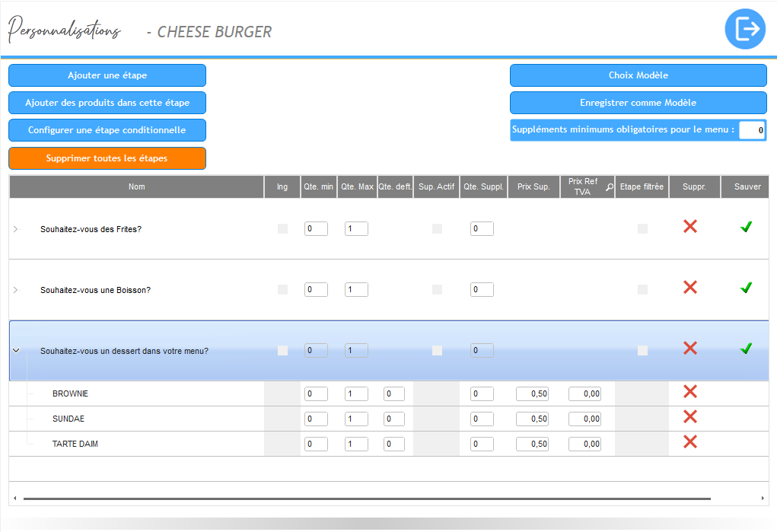Save the Boisson step using green checkmark
This screenshot has height=532, width=777.
tap(746, 287)
